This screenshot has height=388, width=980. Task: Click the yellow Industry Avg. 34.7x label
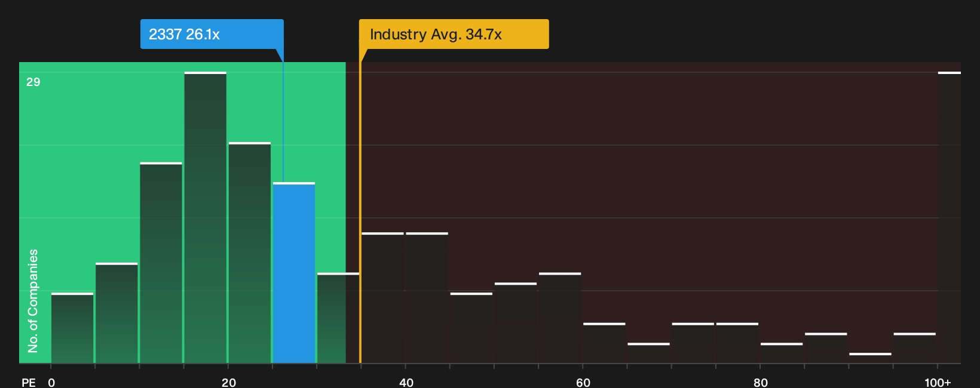(454, 34)
